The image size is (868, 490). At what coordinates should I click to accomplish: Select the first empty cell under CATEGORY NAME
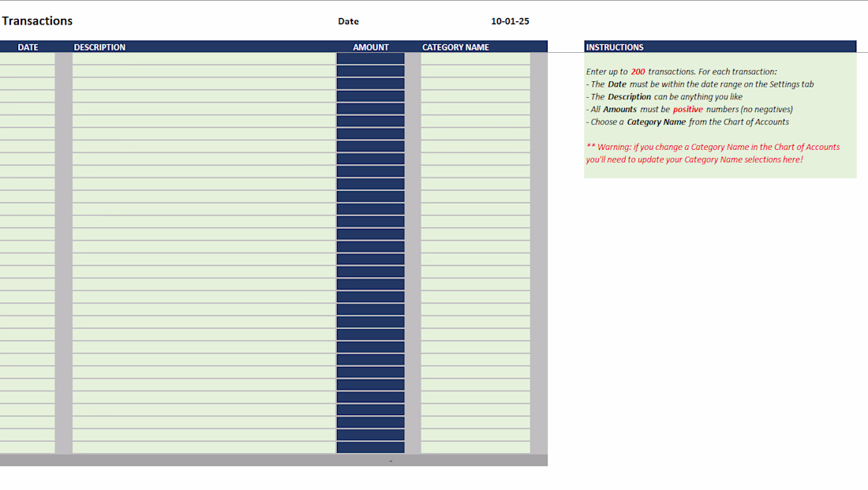[476, 58]
